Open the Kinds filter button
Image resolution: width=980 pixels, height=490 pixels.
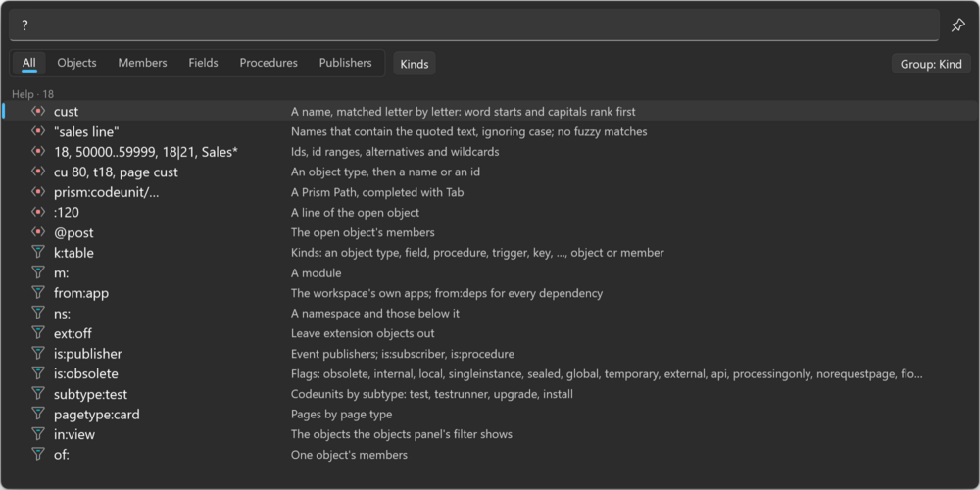coord(415,64)
